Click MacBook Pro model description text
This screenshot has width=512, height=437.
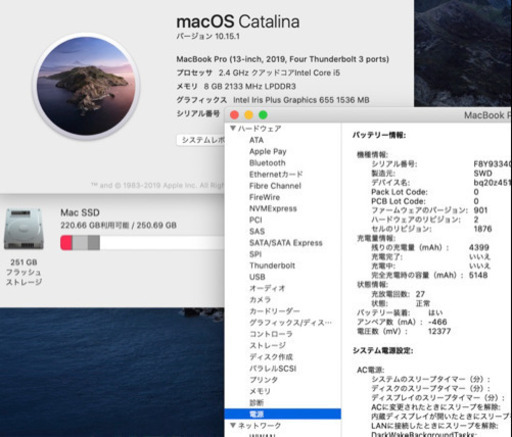[x=283, y=59]
